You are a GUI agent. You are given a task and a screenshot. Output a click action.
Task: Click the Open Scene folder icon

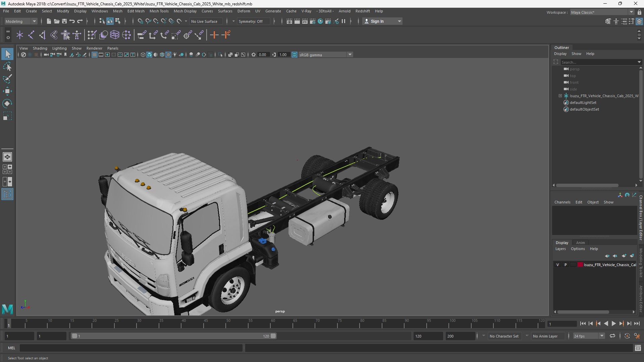click(x=56, y=21)
